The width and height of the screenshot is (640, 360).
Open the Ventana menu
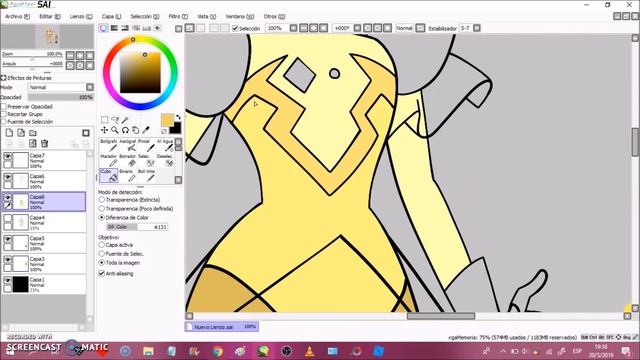(x=240, y=16)
